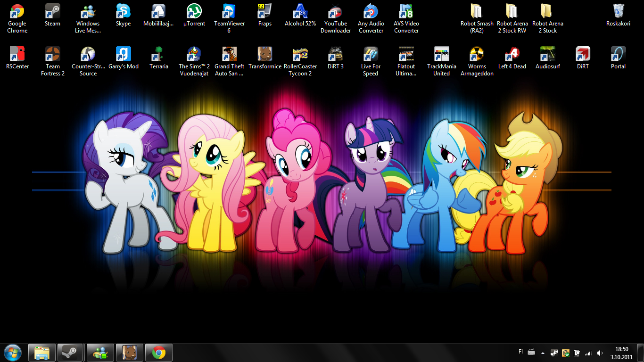Click the Show desktop button

pyautogui.click(x=640, y=353)
